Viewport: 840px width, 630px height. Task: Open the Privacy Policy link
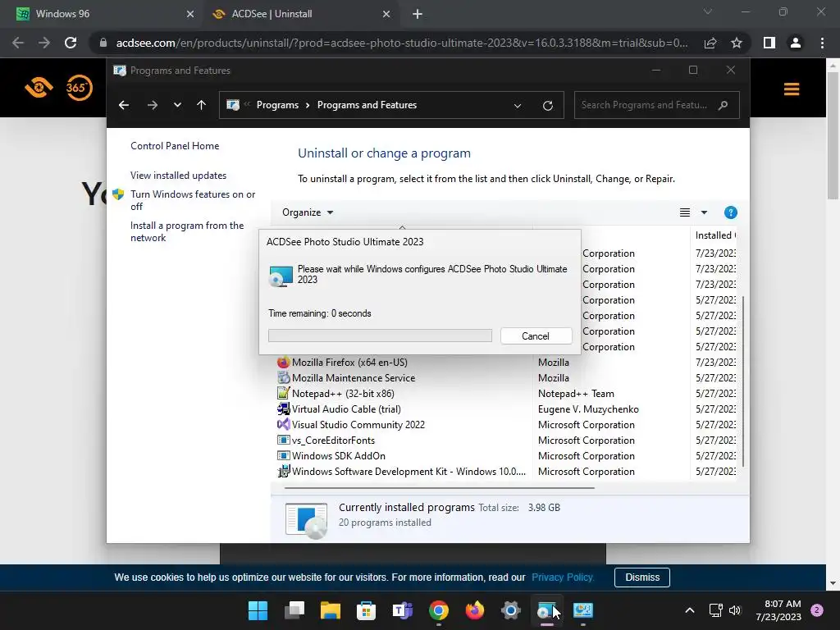click(563, 577)
